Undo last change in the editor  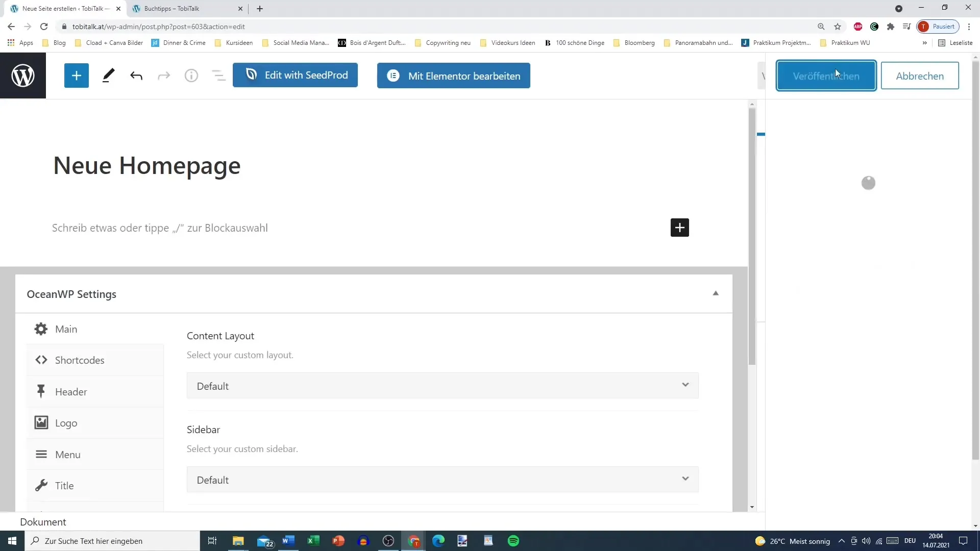click(x=136, y=76)
